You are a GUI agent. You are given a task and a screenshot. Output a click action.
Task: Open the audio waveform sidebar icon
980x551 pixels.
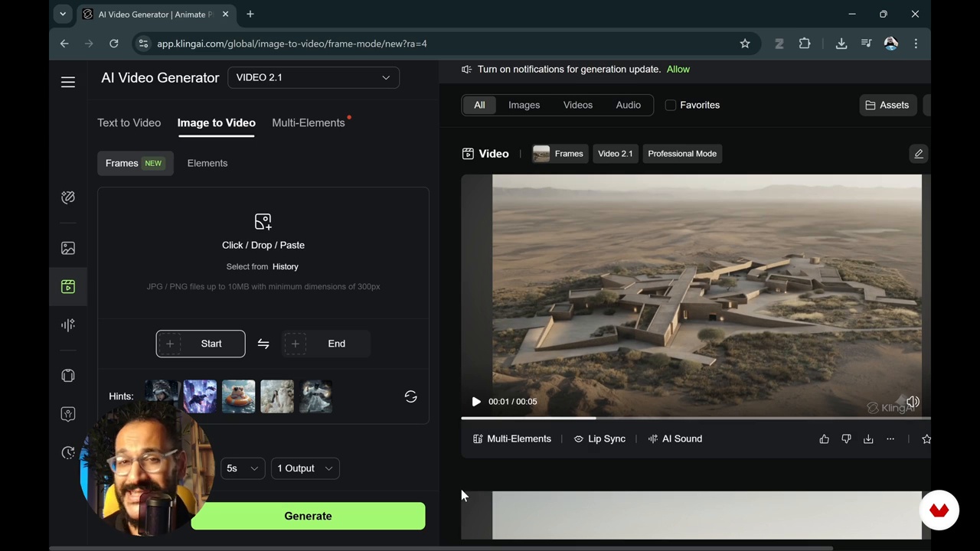click(68, 325)
